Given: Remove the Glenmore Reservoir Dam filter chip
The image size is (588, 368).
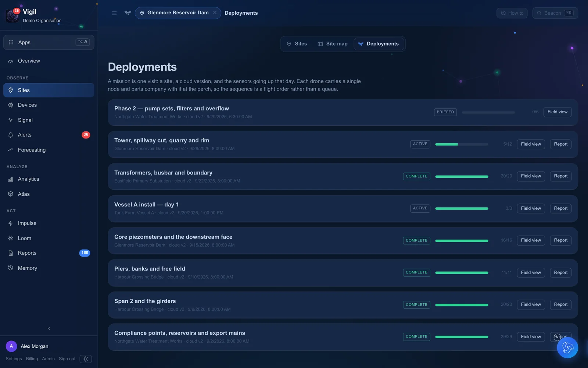Looking at the screenshot, I should click(215, 13).
